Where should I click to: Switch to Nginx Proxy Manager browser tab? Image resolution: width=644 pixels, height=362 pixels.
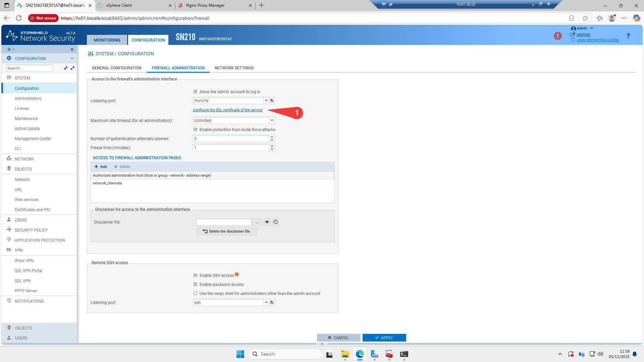pos(215,5)
